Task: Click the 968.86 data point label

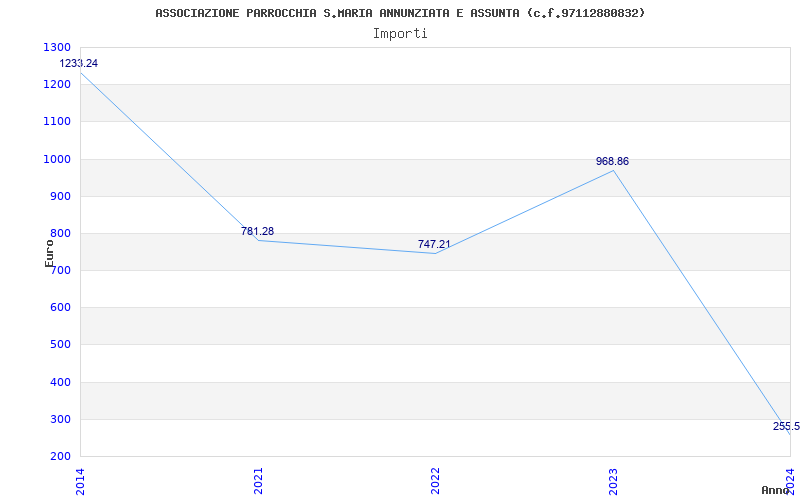Action: click(x=612, y=161)
